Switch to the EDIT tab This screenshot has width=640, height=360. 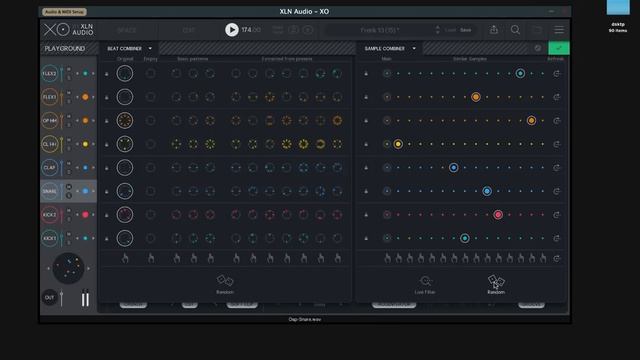click(189, 30)
